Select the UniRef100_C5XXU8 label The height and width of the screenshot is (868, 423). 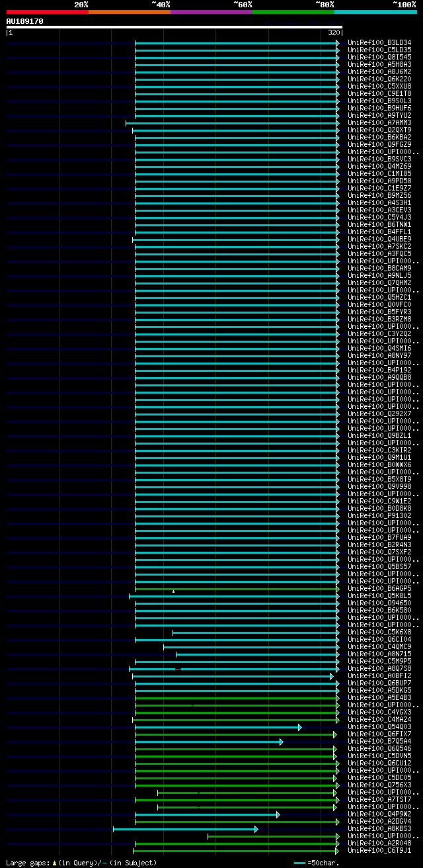coord(379,87)
